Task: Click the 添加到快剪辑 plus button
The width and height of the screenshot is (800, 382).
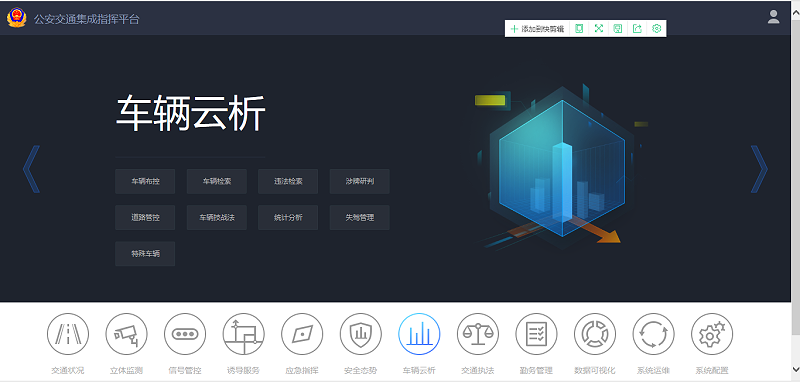Action: click(x=537, y=29)
